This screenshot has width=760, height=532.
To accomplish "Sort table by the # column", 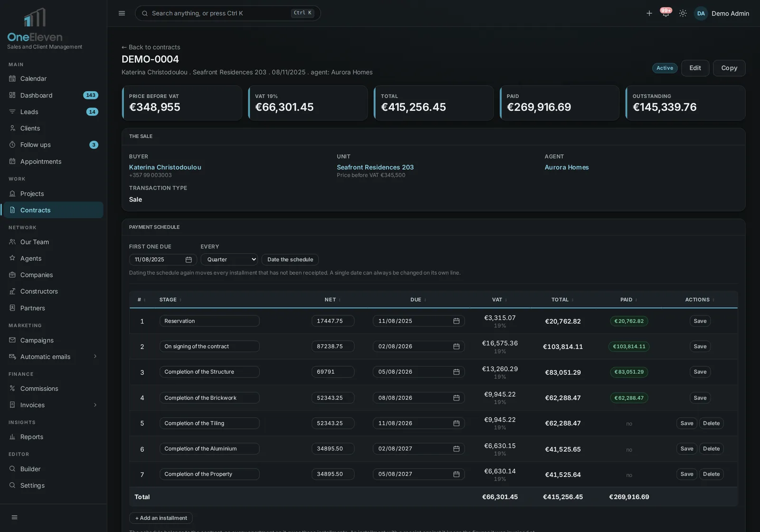I will pyautogui.click(x=142, y=300).
